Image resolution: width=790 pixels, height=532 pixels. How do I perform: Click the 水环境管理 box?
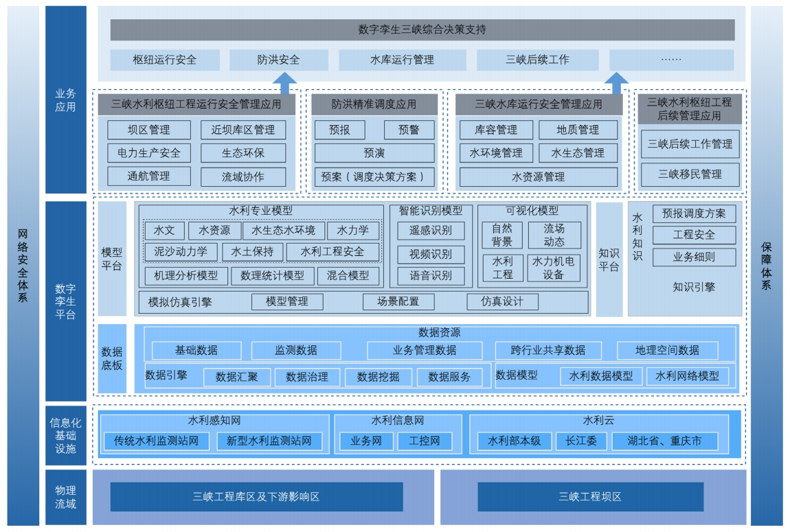click(496, 153)
